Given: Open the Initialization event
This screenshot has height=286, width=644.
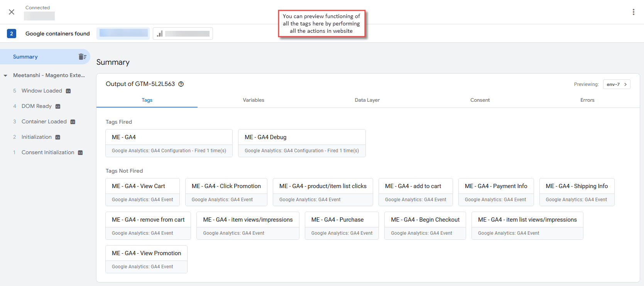Looking at the screenshot, I should point(37,137).
